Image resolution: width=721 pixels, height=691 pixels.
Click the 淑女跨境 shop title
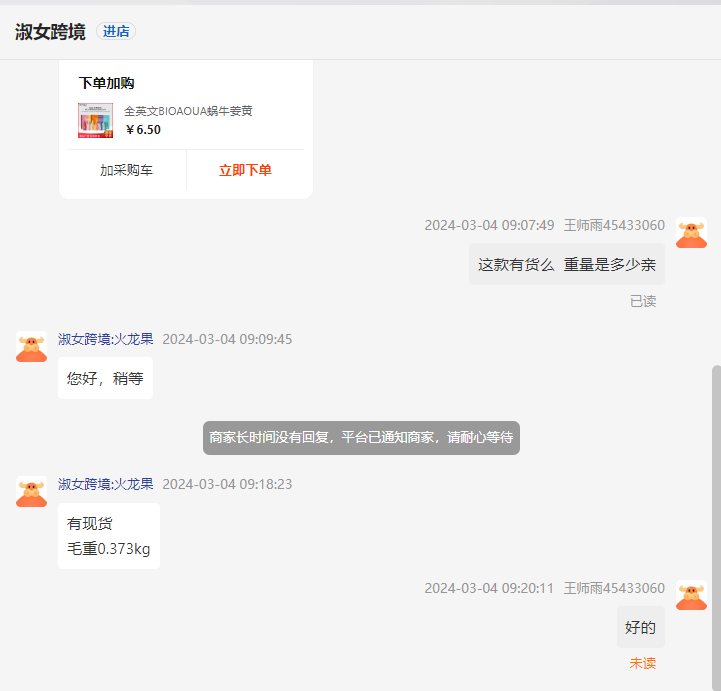pyautogui.click(x=50, y=31)
